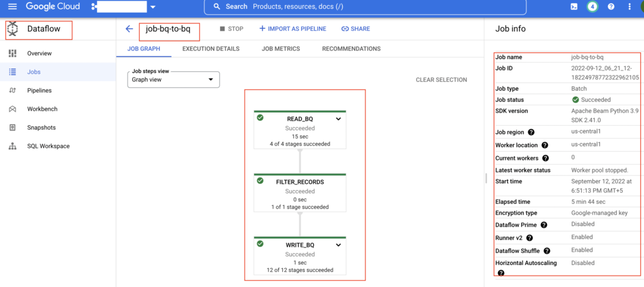This screenshot has width=644, height=287.
Task: Click help icon next to Runner v2
Action: tap(530, 238)
